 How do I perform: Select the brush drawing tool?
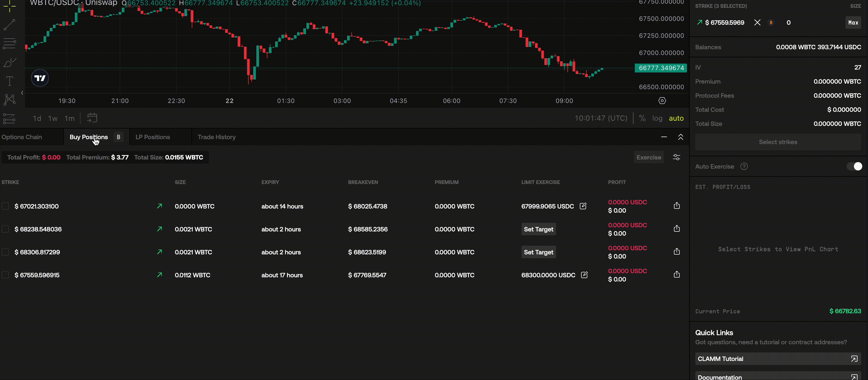tap(9, 62)
